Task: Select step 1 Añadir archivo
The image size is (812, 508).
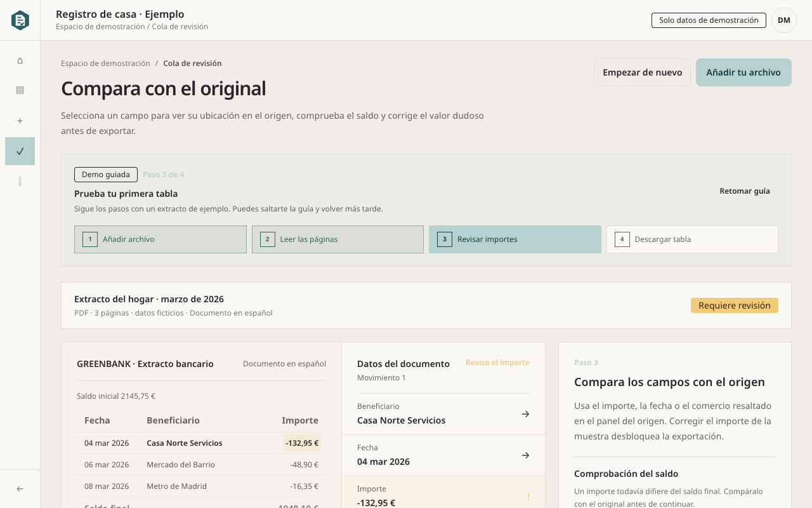Action: coord(160,239)
